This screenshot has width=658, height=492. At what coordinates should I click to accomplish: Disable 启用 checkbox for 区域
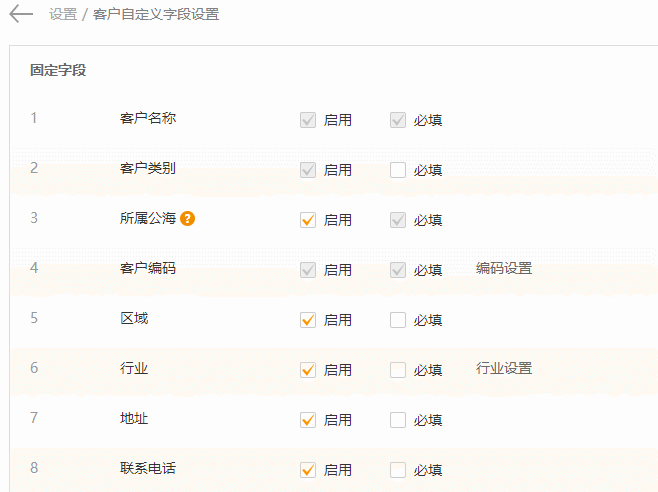tap(308, 320)
